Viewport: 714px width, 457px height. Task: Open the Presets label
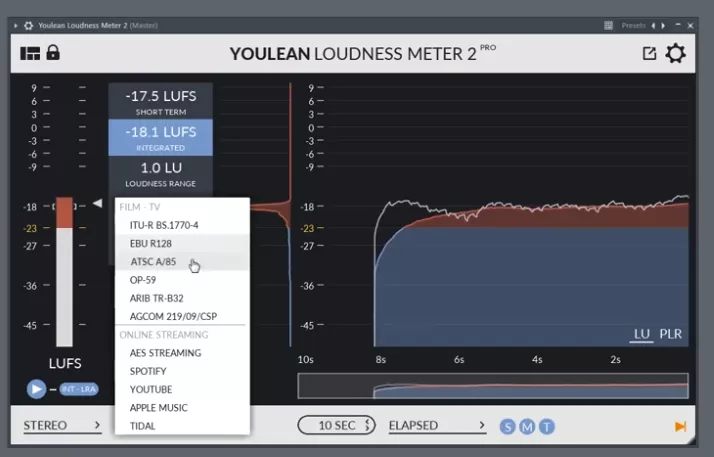tap(633, 25)
